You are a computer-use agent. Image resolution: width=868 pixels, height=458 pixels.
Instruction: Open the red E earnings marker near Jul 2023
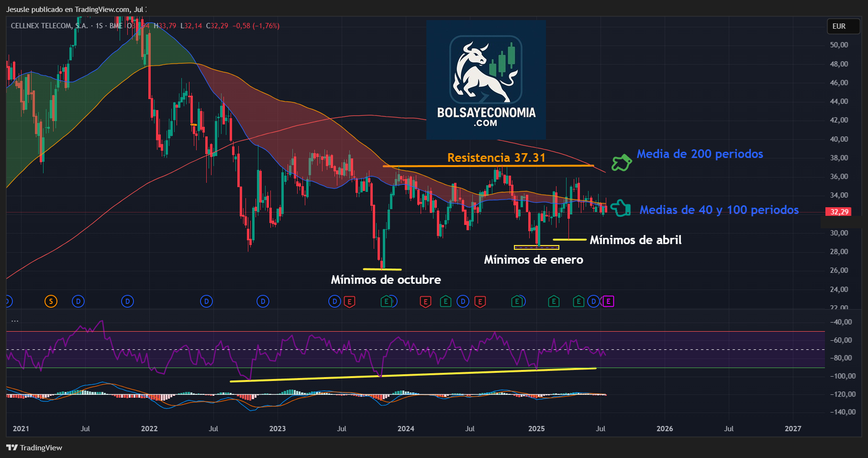pos(350,302)
